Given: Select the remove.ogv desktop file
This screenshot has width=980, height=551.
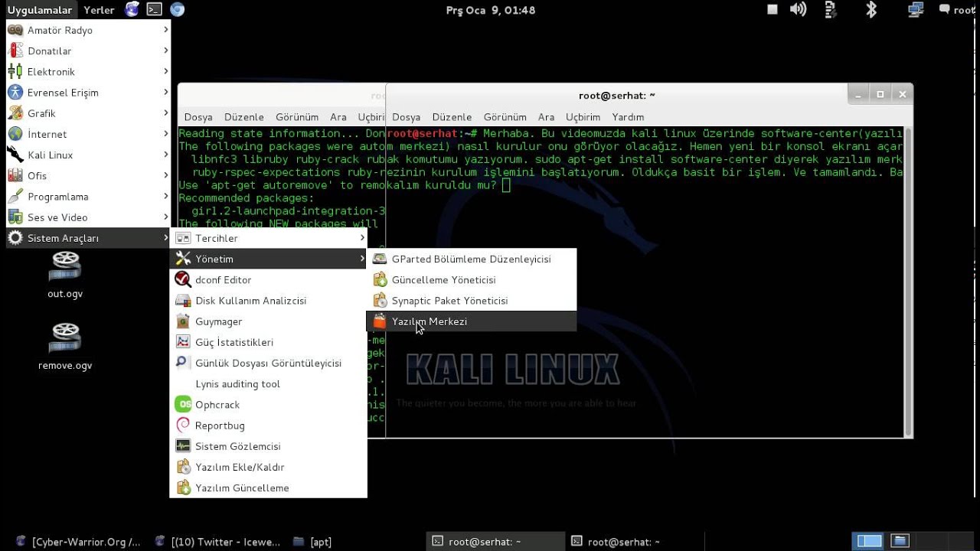Looking at the screenshot, I should click(x=65, y=346).
